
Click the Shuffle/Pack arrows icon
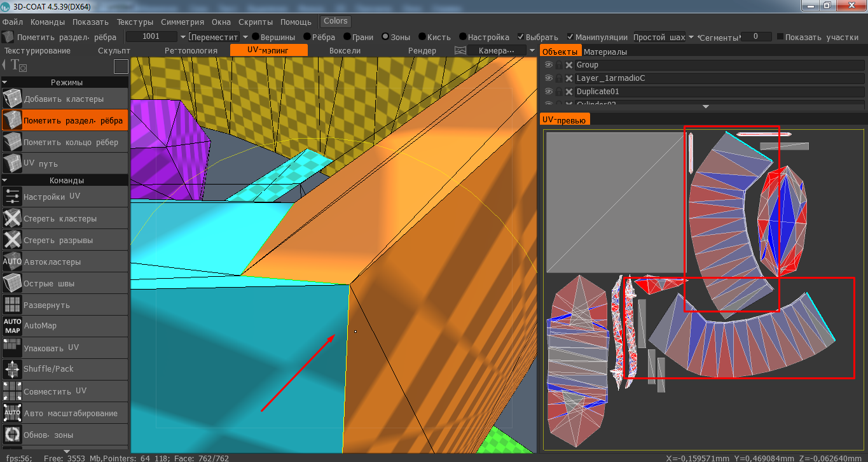pos(12,368)
